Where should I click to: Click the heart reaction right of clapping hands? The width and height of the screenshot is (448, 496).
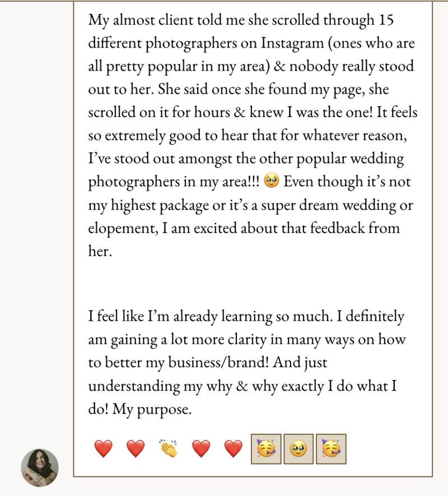(x=201, y=448)
